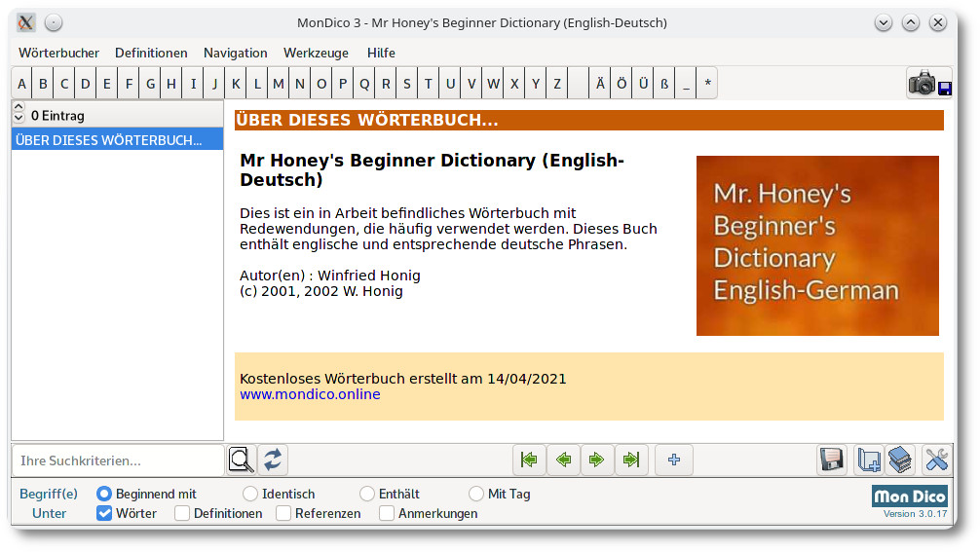Click the stacked books icon
980x552 pixels.
click(900, 460)
